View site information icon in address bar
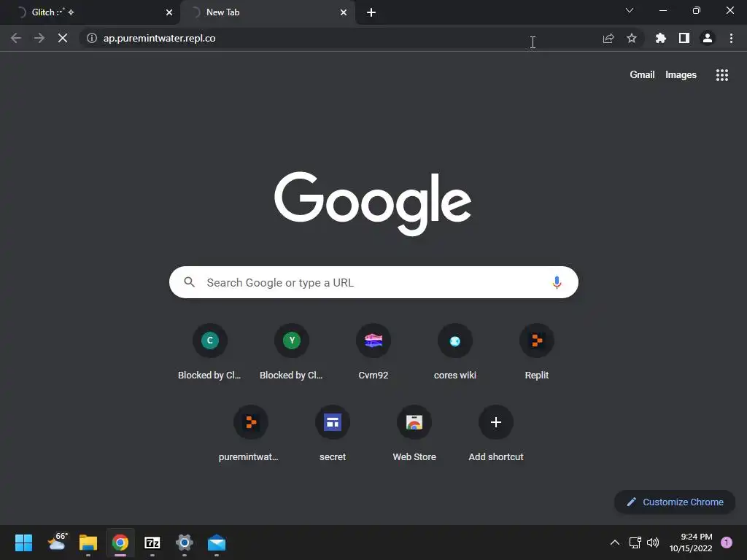The width and height of the screenshot is (747, 560). click(91, 38)
